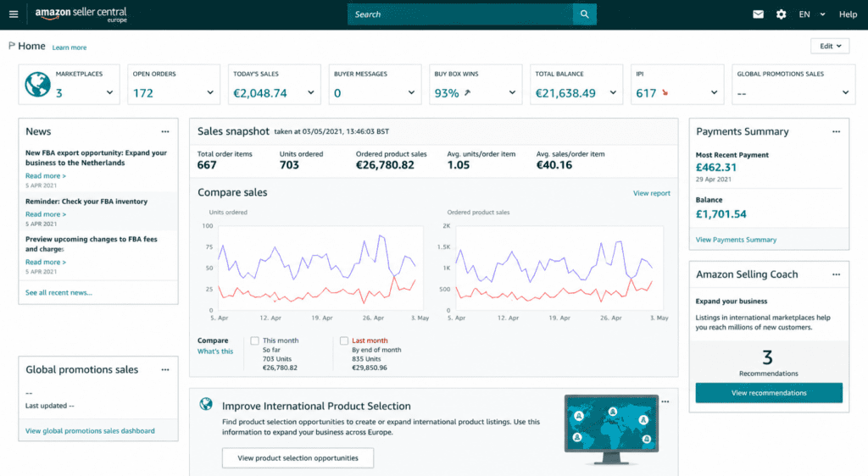This screenshot has width=868, height=476.
Task: Tick the This month compare checkbox
Action: click(254, 340)
